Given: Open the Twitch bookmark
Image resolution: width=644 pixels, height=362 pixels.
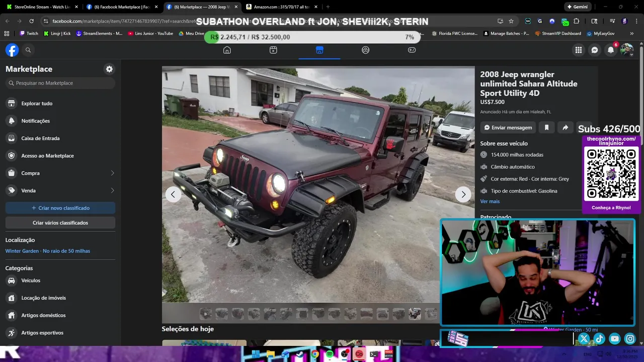Looking at the screenshot, I should click(x=29, y=33).
